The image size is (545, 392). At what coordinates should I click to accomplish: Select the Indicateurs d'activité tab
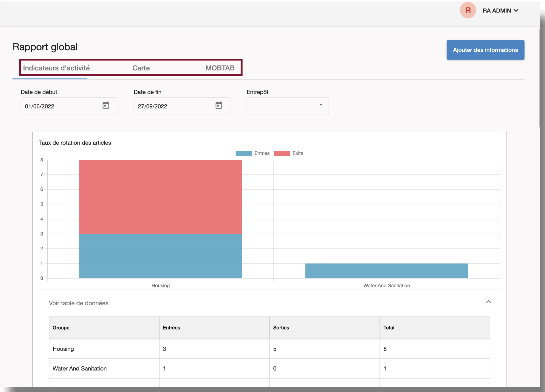[56, 68]
